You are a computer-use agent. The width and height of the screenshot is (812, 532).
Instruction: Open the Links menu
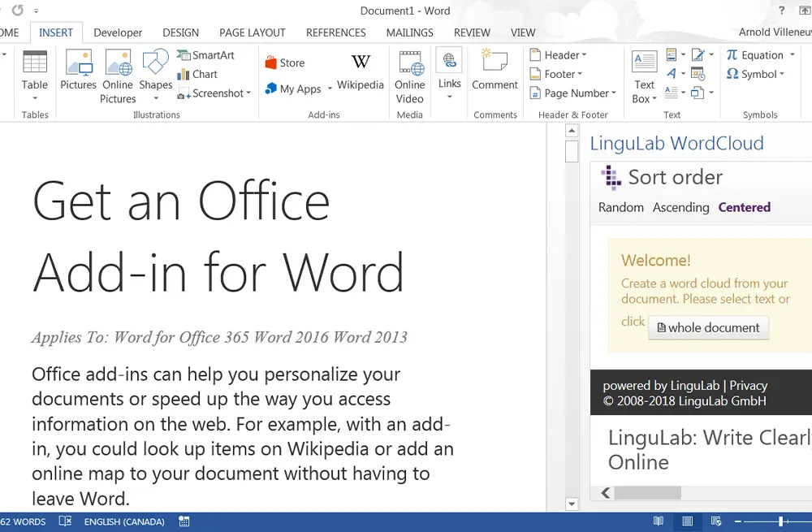(450, 76)
